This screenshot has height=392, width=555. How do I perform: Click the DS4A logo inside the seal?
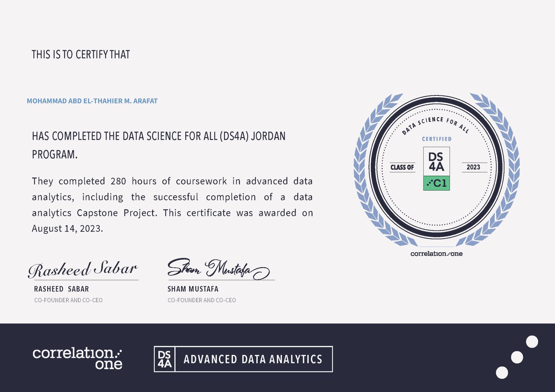click(x=436, y=162)
